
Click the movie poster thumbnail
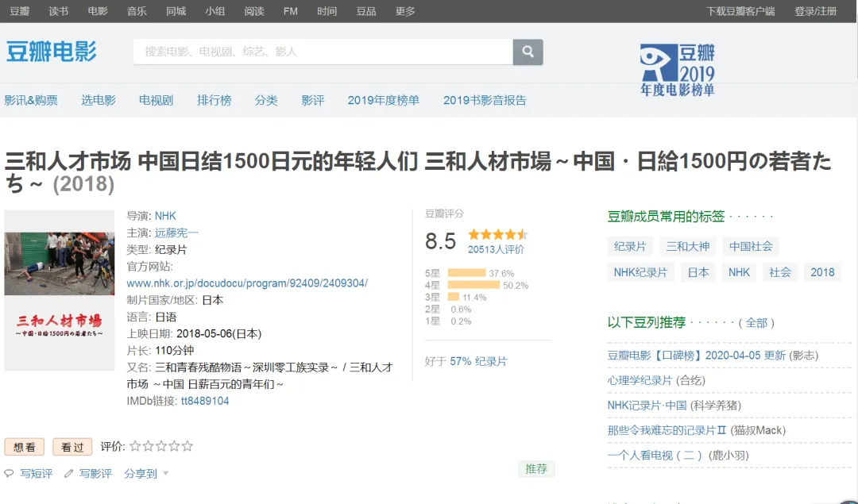(x=60, y=290)
